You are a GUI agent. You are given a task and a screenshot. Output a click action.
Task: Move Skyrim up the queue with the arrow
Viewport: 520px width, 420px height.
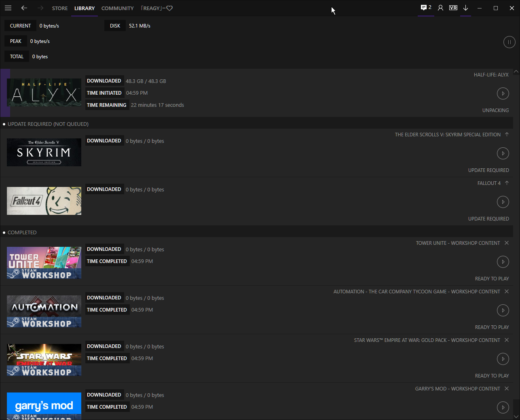pos(507,134)
